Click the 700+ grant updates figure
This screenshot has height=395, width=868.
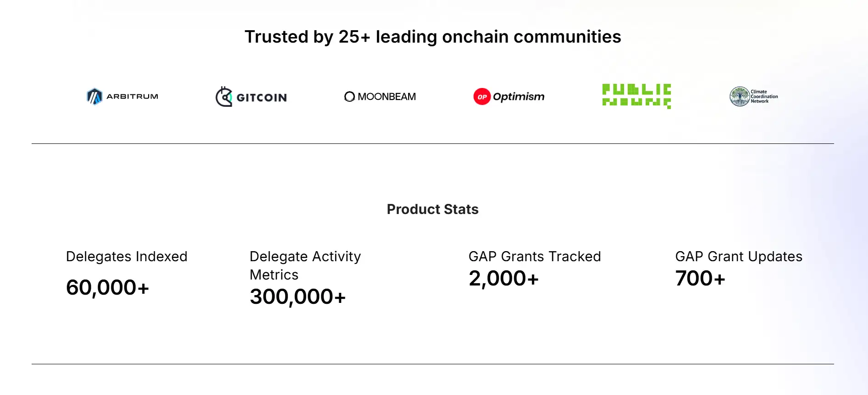click(x=700, y=279)
